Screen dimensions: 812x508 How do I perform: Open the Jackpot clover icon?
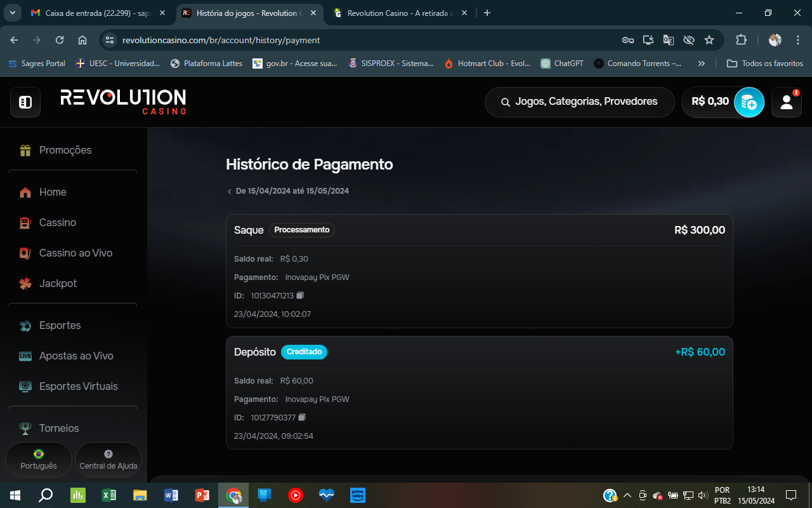pyautogui.click(x=24, y=283)
